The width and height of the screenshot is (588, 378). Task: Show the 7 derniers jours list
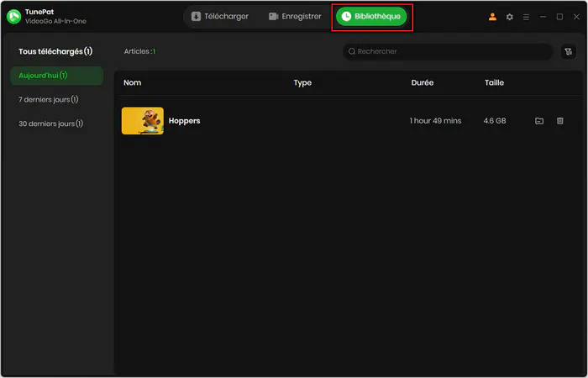click(x=49, y=100)
